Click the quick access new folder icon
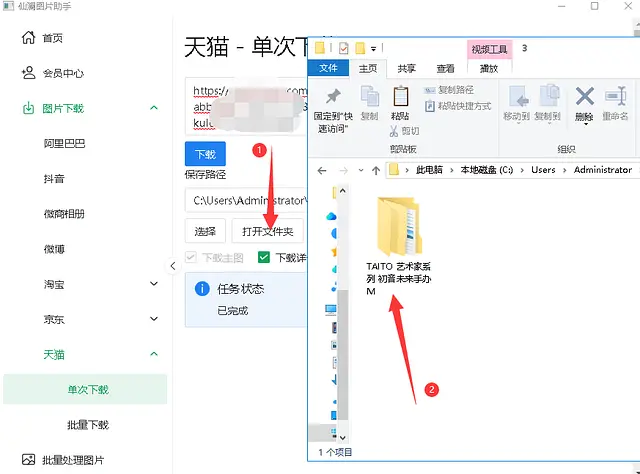 click(x=360, y=48)
